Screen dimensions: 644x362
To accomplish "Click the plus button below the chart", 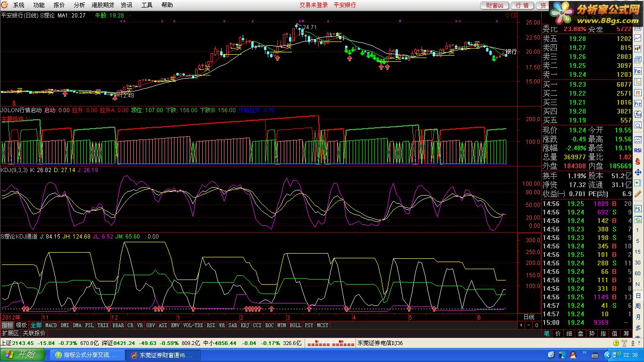I will point(521,325).
